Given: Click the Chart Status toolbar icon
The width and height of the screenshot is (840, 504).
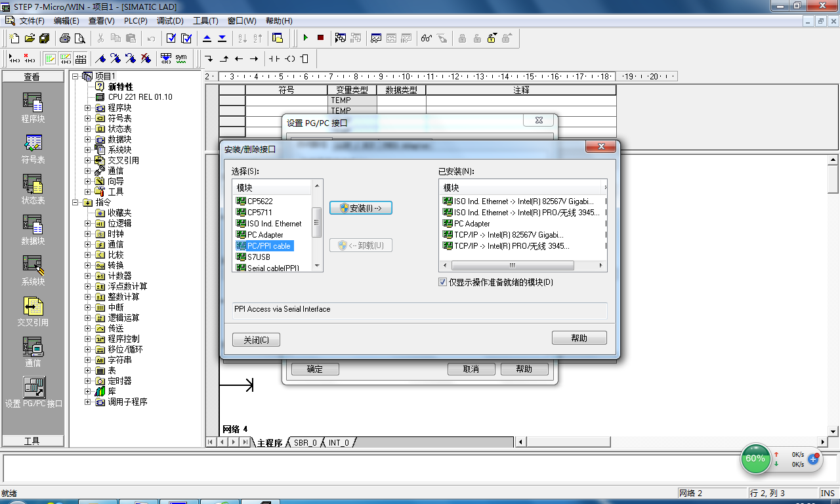Looking at the screenshot, I should click(x=376, y=38).
